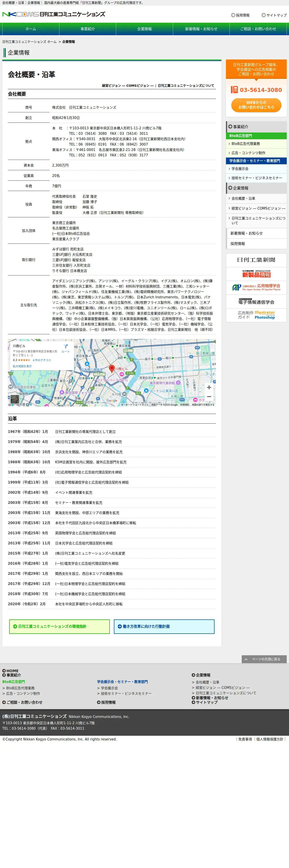Open the 電子情報通信学会 banner
Viewport: 289px width, 868px height.
tap(256, 302)
